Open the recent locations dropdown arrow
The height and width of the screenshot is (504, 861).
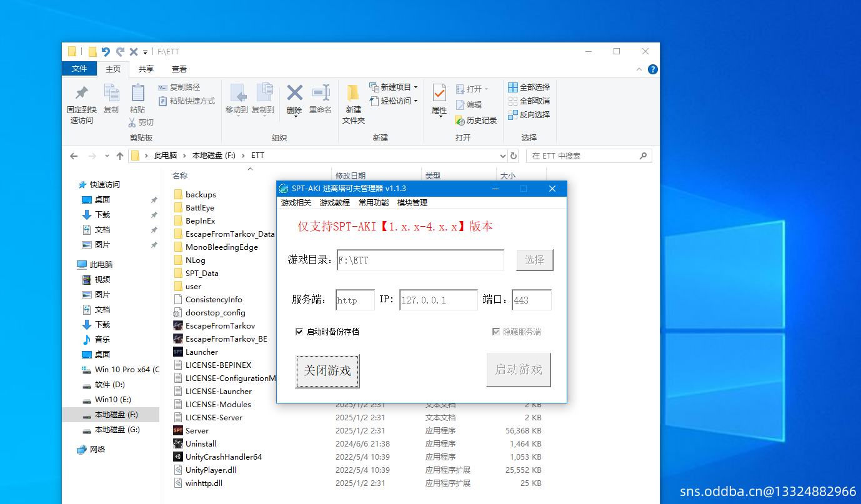107,156
